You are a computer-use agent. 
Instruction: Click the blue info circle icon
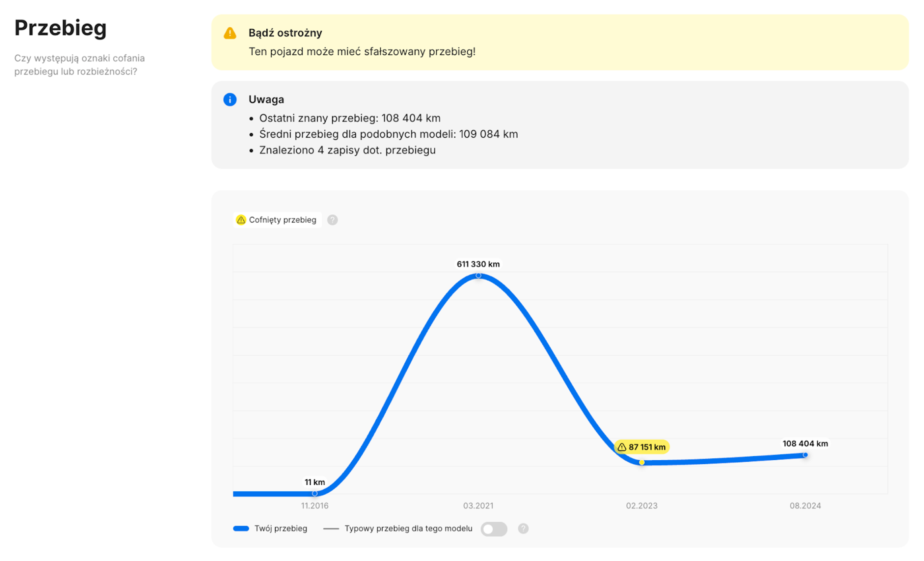[230, 100]
